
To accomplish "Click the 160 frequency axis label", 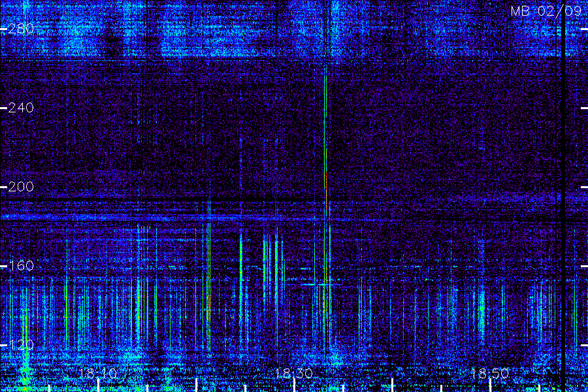I will click(21, 266).
